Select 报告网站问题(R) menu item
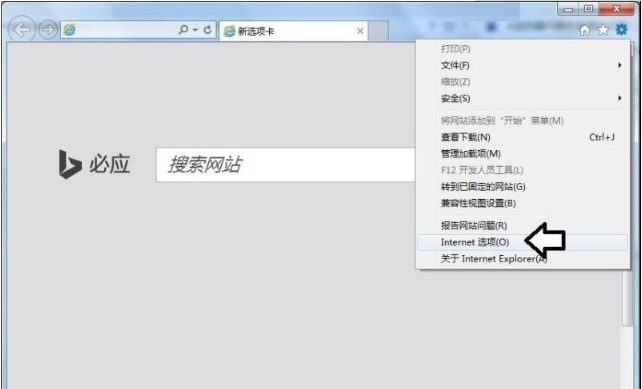The image size is (642, 389). [x=523, y=226]
